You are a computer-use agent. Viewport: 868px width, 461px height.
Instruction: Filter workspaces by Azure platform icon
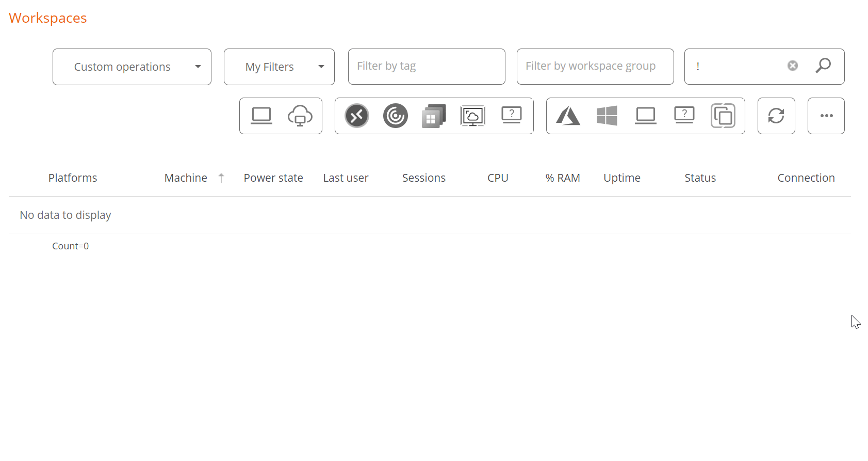[568, 116]
